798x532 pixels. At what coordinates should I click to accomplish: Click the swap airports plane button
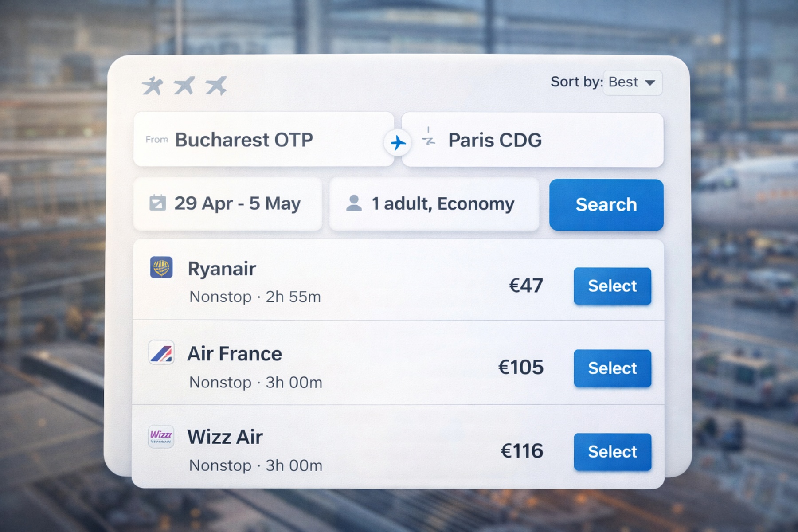[398, 143]
